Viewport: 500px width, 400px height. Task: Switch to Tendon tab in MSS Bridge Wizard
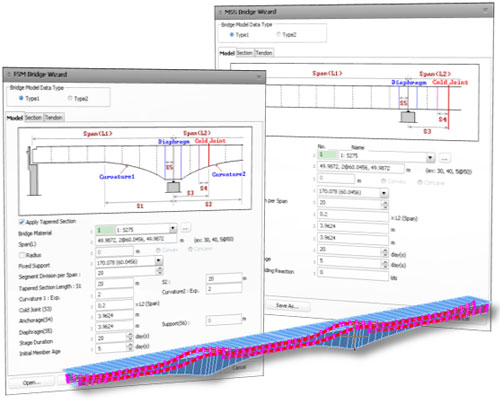pyautogui.click(x=264, y=53)
